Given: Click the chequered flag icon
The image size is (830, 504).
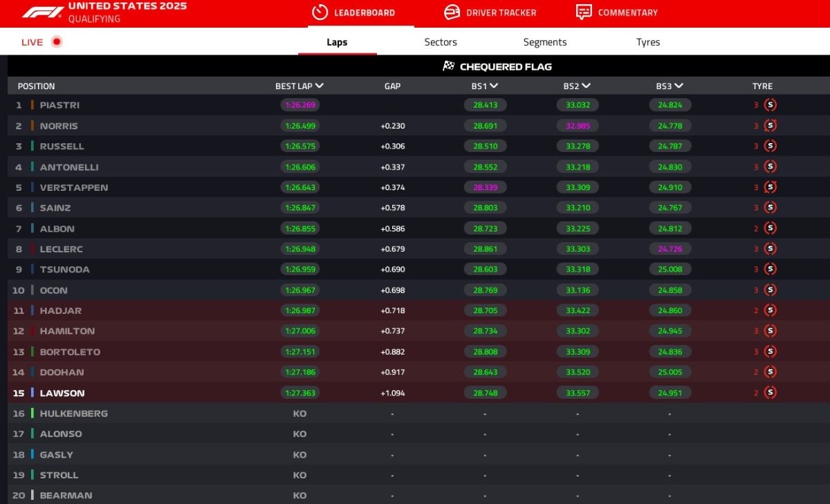Looking at the screenshot, I should pyautogui.click(x=449, y=66).
